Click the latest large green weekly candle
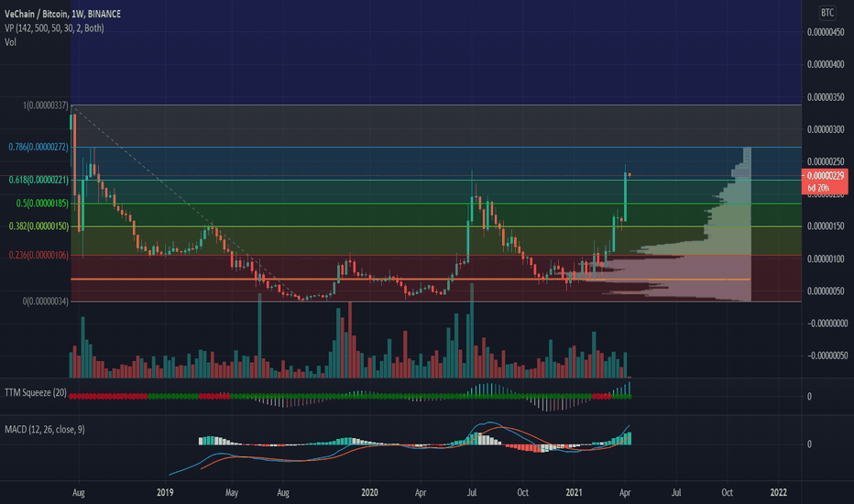The image size is (854, 504). [x=625, y=196]
